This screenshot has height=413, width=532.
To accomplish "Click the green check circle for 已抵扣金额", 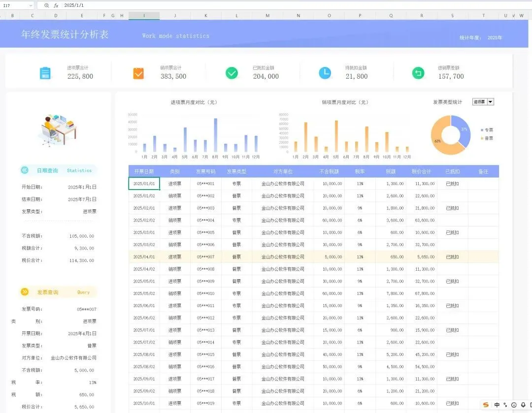I will 232,73.
